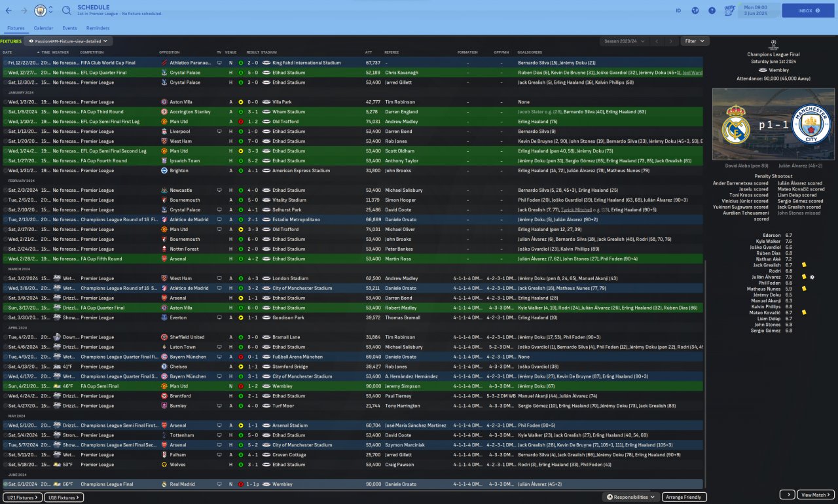Click the Sheffield United club badge

pyautogui.click(x=164, y=337)
